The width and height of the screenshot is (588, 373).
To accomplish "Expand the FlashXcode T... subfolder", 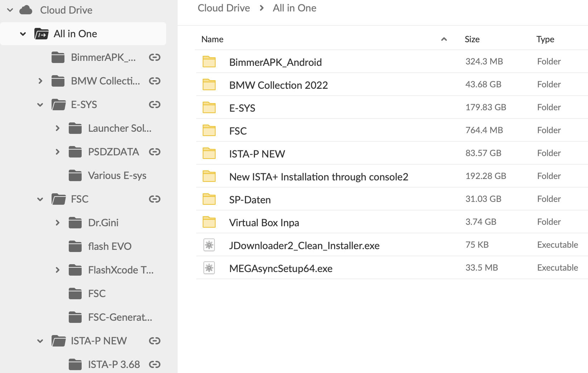I will pyautogui.click(x=57, y=270).
